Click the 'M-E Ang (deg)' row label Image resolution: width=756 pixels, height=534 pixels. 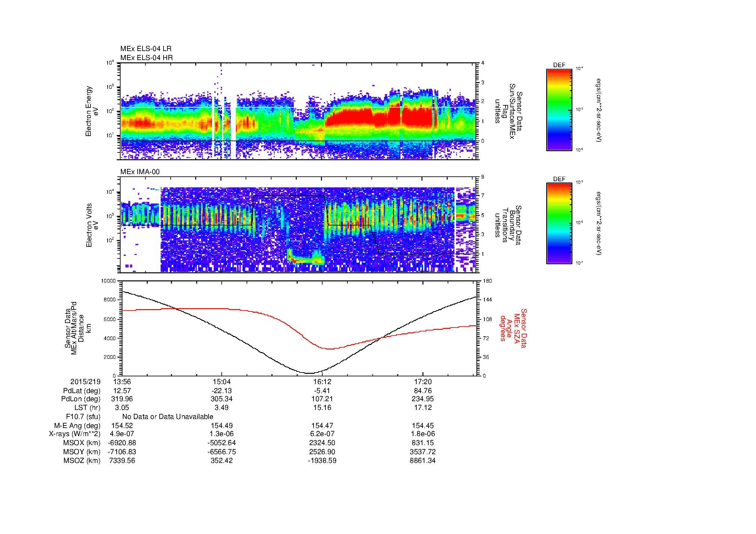(77, 425)
